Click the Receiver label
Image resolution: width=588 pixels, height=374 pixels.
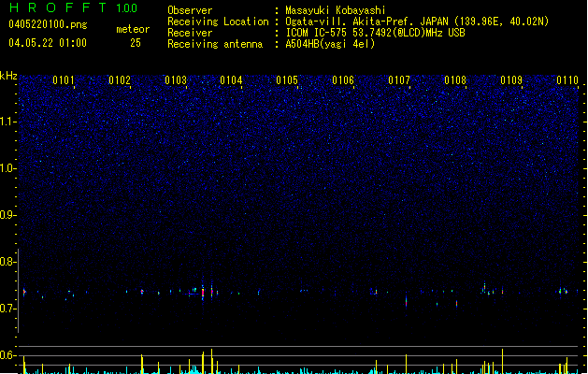190,33
